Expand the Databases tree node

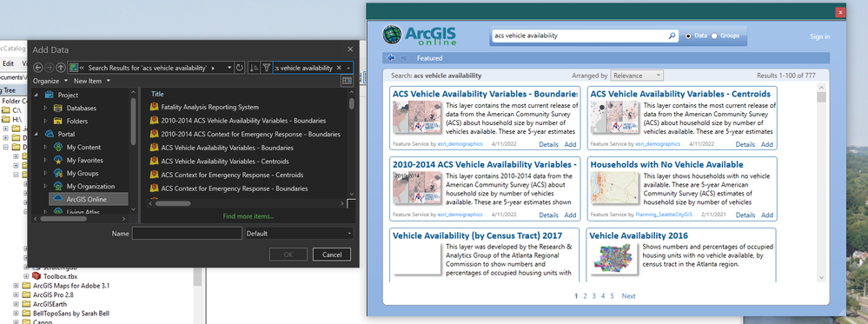[45, 108]
